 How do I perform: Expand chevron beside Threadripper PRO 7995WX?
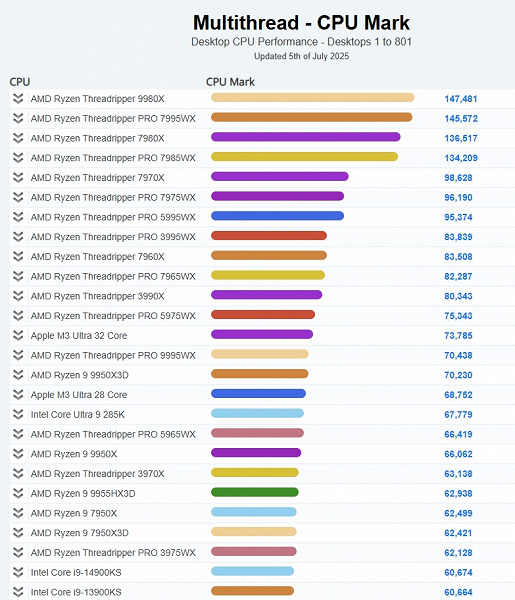pyautogui.click(x=18, y=118)
